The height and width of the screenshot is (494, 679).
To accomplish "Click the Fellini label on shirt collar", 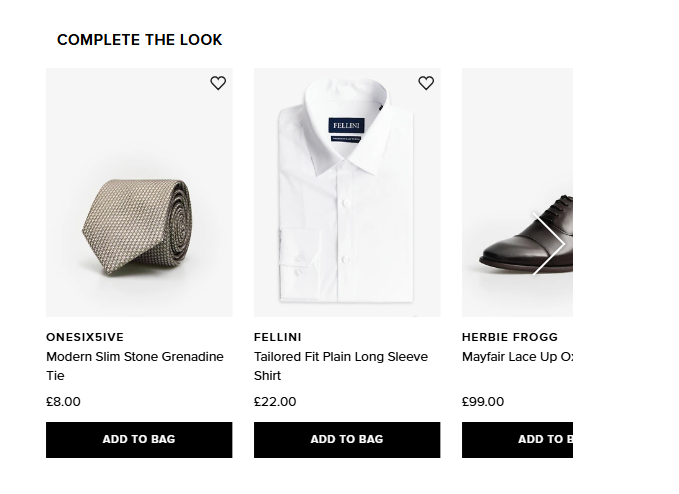I will [x=346, y=125].
